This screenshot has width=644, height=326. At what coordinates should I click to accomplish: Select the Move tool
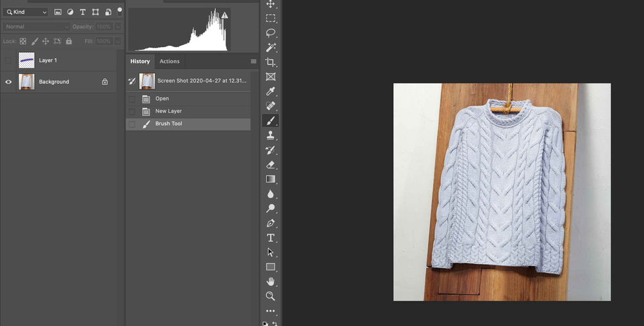[270, 4]
